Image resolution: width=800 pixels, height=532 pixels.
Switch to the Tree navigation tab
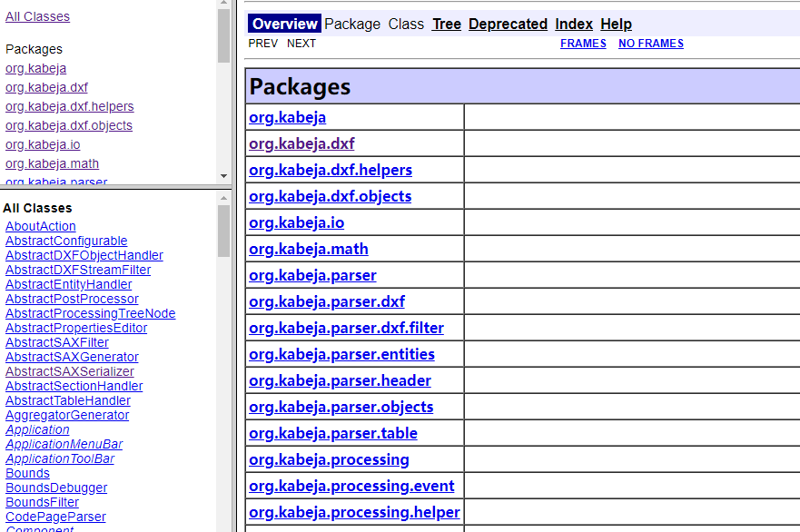point(446,24)
